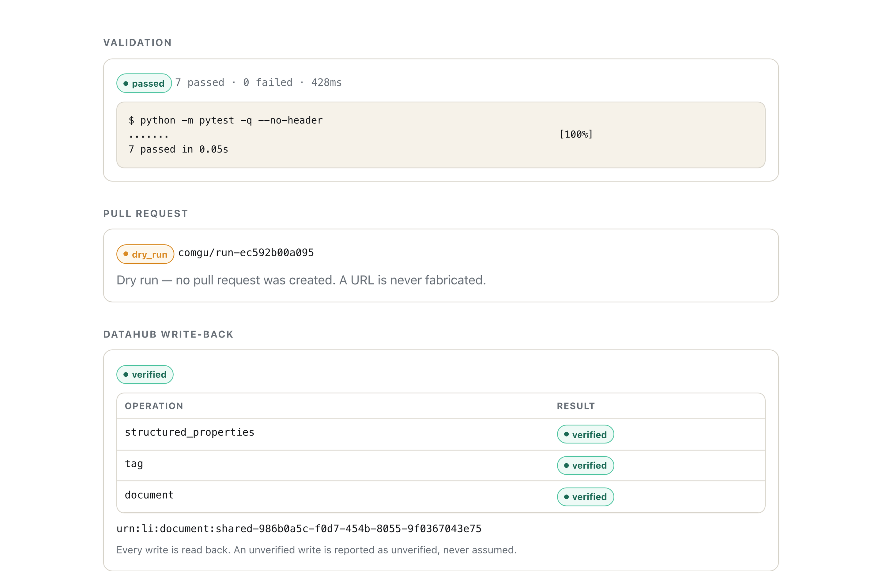The width and height of the screenshot is (882, 588).
Task: Click the 7 passed in 0.05s output
Action: pos(178,149)
